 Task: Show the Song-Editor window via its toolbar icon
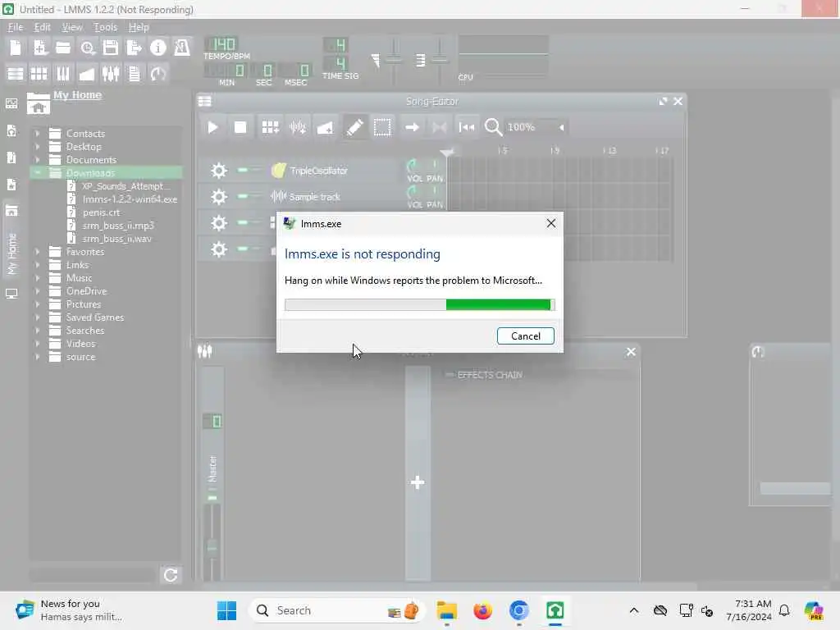point(16,73)
